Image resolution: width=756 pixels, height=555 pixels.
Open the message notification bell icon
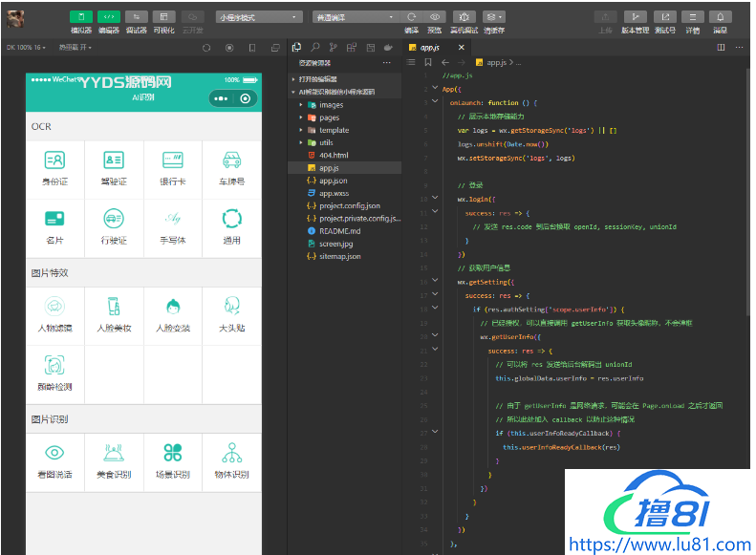coord(721,17)
